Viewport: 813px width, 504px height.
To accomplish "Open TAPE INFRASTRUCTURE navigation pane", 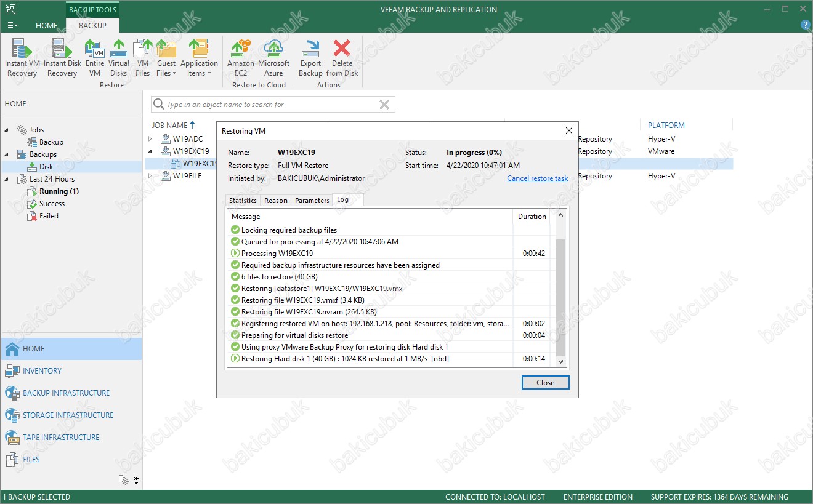I will (x=71, y=437).
